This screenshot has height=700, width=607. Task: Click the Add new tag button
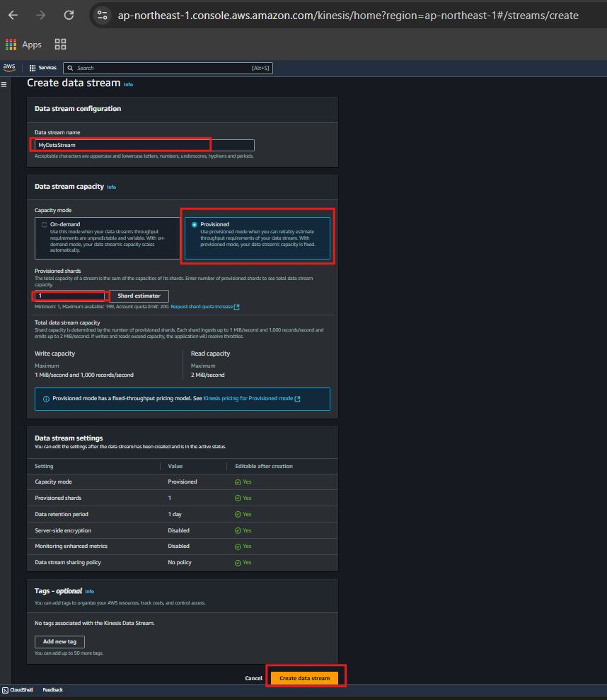pyautogui.click(x=59, y=641)
